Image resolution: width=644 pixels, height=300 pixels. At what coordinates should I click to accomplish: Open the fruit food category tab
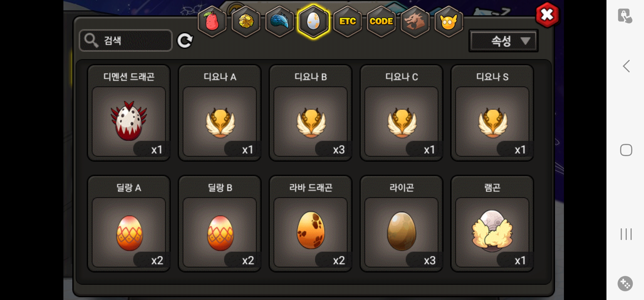point(212,21)
